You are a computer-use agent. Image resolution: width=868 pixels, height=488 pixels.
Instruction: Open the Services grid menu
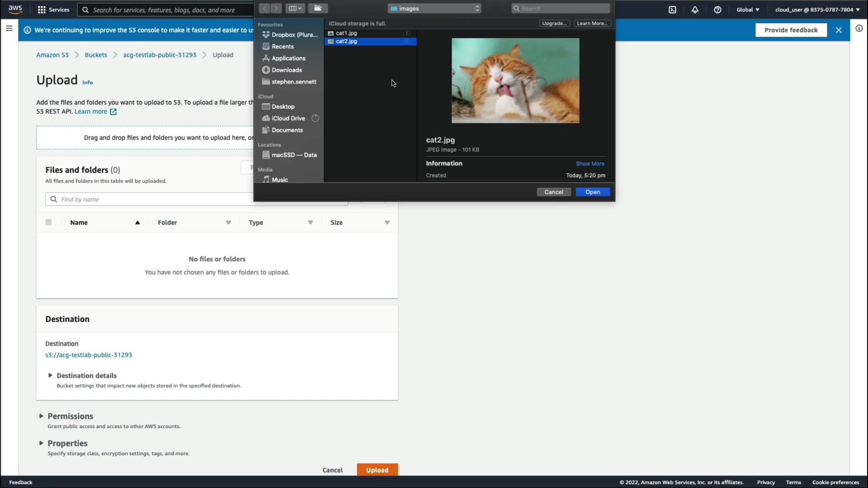tap(53, 9)
